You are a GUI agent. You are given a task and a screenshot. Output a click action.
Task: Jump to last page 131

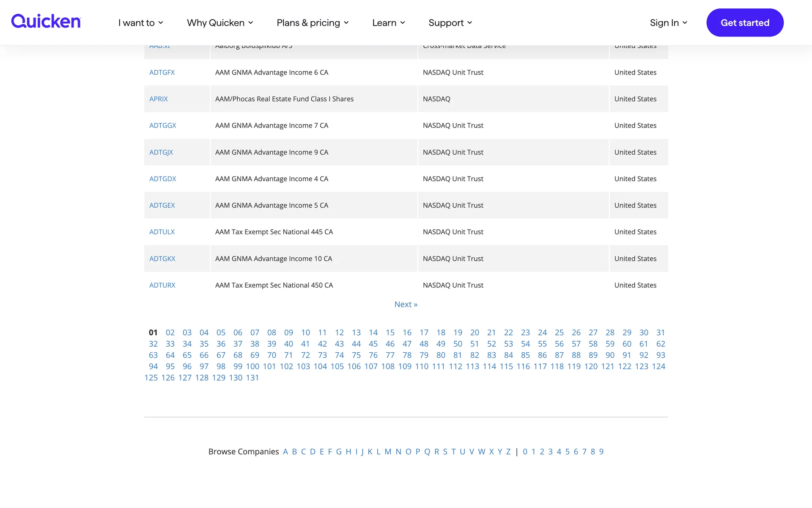click(252, 378)
